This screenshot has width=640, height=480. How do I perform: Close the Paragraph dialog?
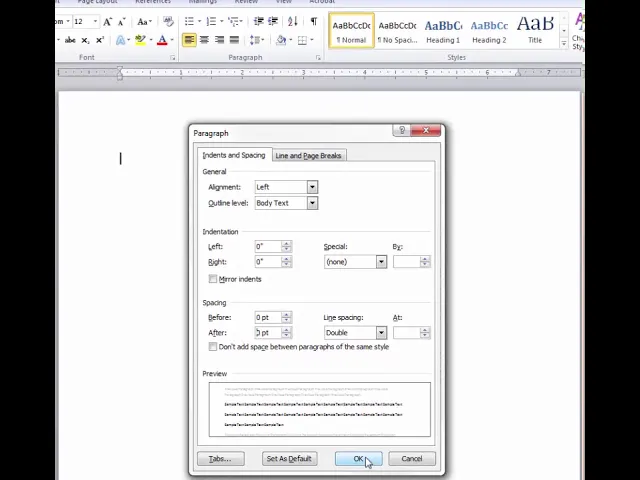426,130
